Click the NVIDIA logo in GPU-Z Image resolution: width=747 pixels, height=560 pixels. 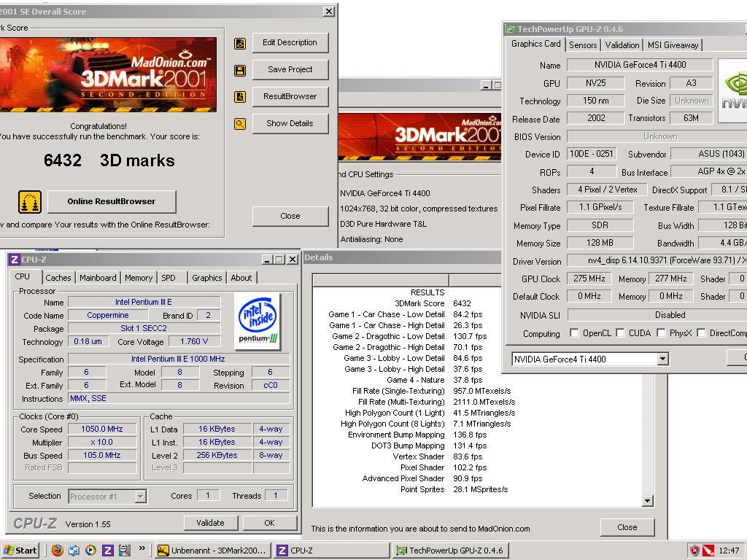click(x=732, y=90)
